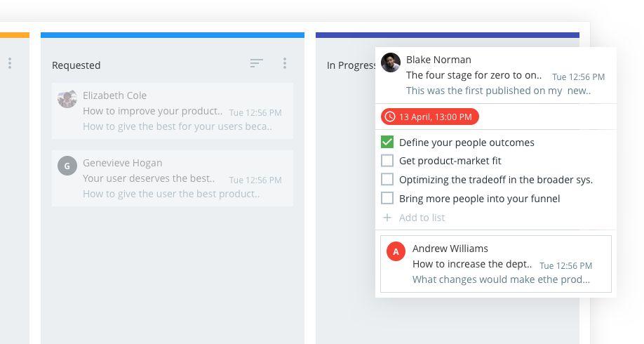The height and width of the screenshot is (344, 644).
Task: Open three-dot menu of the leftmost column
Action: pyautogui.click(x=10, y=63)
